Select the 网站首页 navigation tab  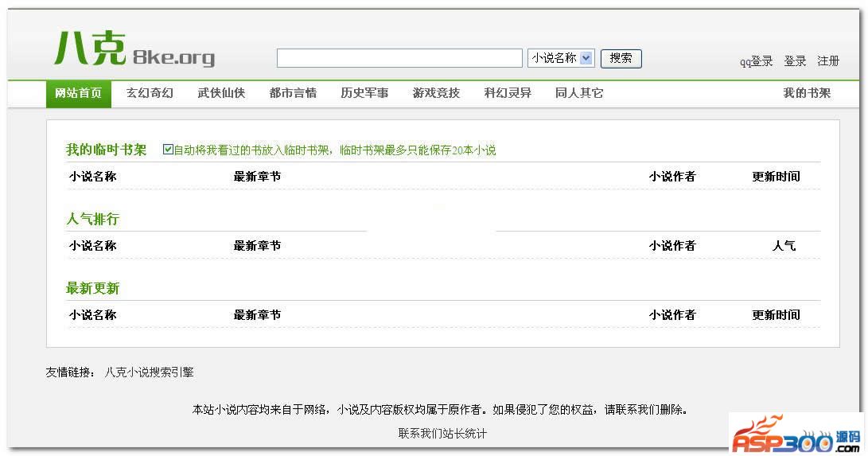tap(79, 94)
